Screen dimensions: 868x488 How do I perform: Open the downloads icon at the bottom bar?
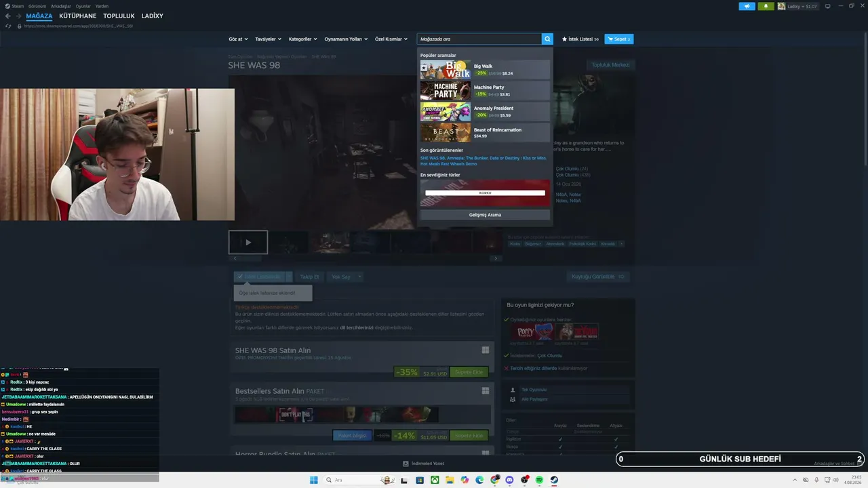click(406, 464)
